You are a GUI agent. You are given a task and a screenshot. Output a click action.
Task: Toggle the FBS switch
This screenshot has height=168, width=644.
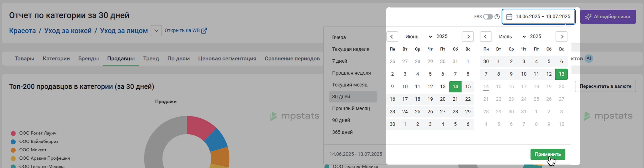[x=488, y=17]
